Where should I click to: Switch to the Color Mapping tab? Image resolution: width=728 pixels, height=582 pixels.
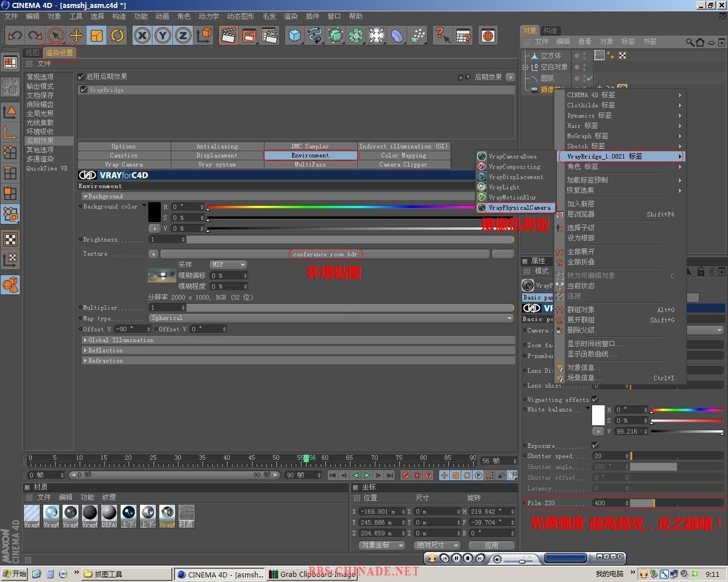pyautogui.click(x=403, y=155)
